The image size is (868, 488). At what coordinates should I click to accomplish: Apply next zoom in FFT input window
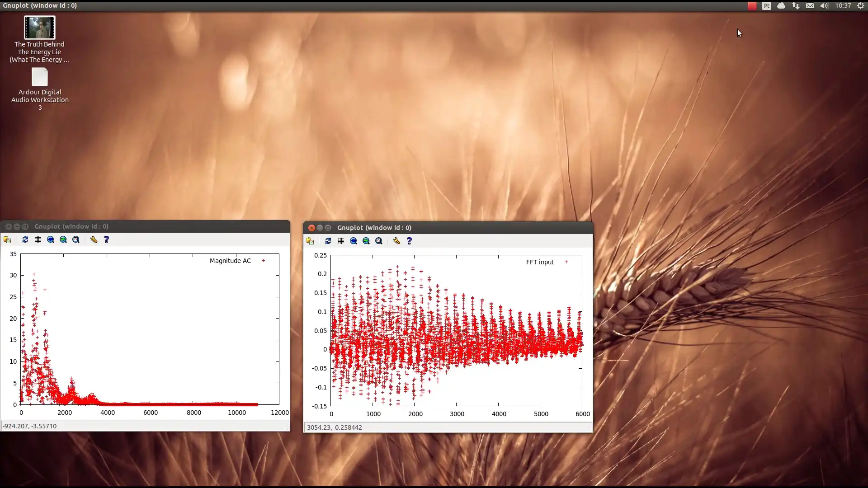[366, 241]
